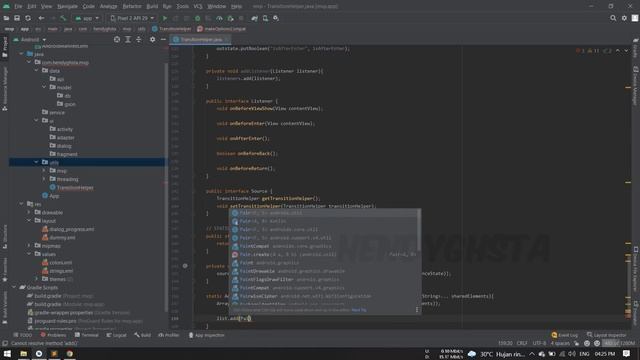Screen dimensions: 640x360
Task: Open the Terminal tool window
Action: [x=87, y=335]
